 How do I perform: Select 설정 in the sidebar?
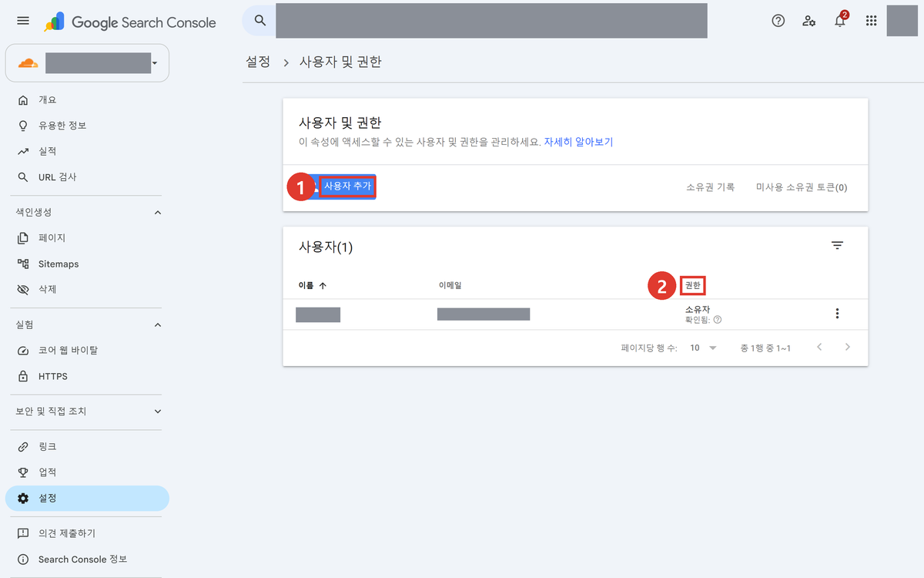point(87,498)
